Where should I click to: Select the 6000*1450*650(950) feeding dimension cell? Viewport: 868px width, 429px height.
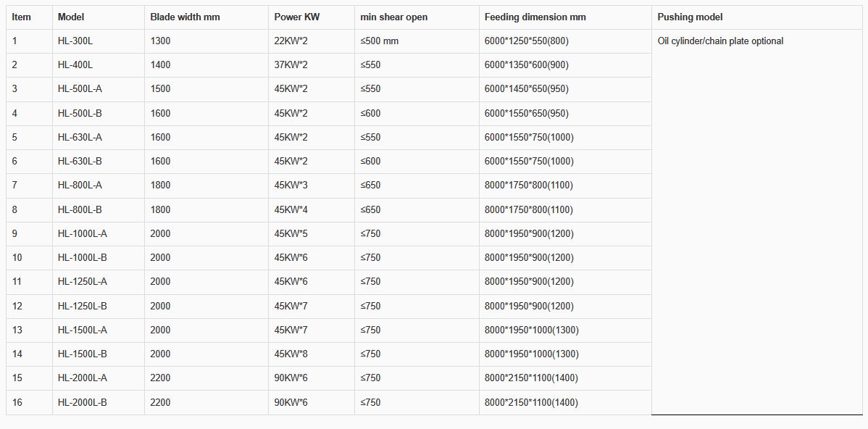coord(526,89)
